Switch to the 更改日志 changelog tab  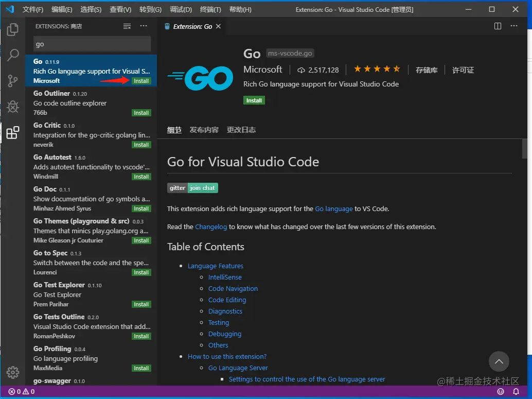pyautogui.click(x=241, y=130)
